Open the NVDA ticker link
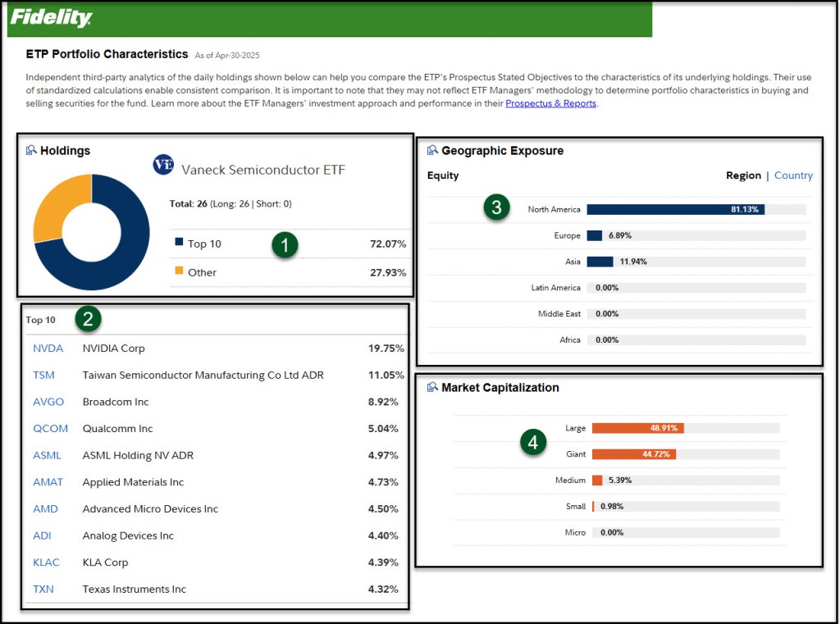The height and width of the screenshot is (624, 840). (x=48, y=348)
